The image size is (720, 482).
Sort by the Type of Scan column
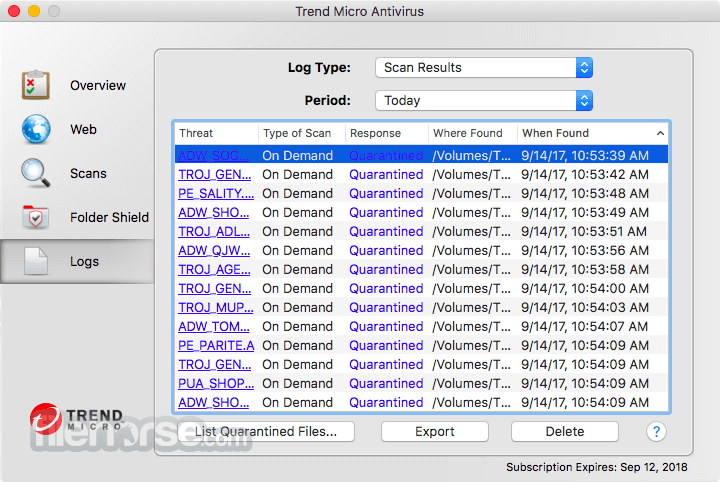[x=302, y=133]
